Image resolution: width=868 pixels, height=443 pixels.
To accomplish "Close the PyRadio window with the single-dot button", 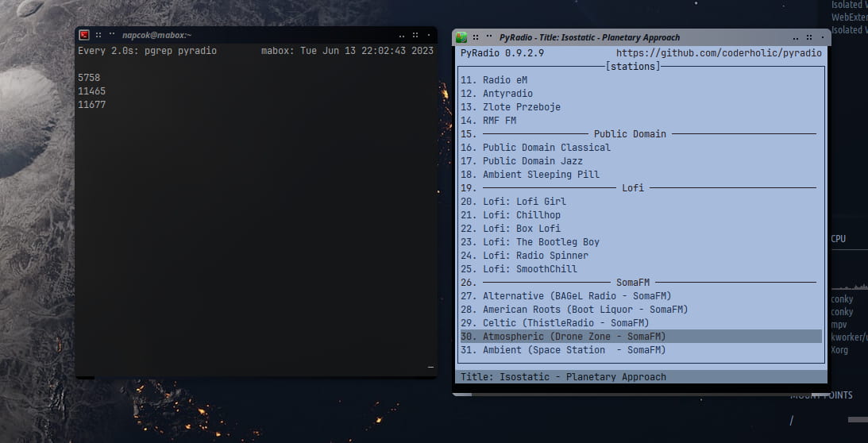I will (x=823, y=39).
